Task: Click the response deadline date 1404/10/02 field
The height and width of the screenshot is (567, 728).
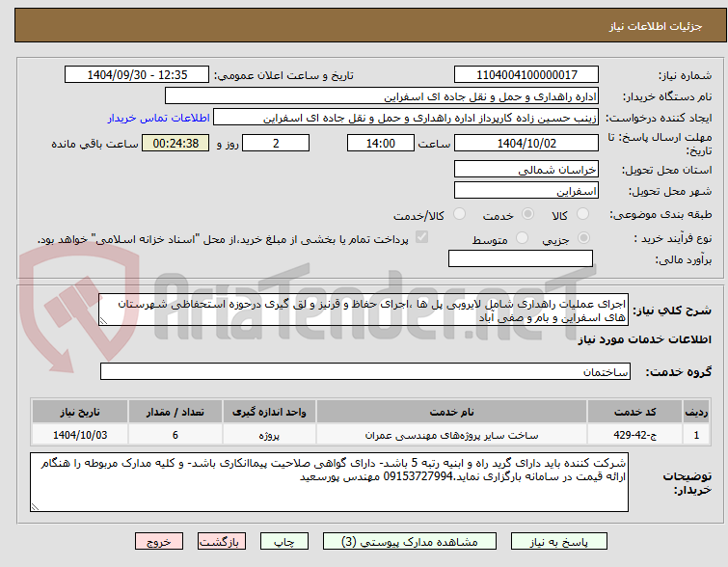Action: (526, 143)
